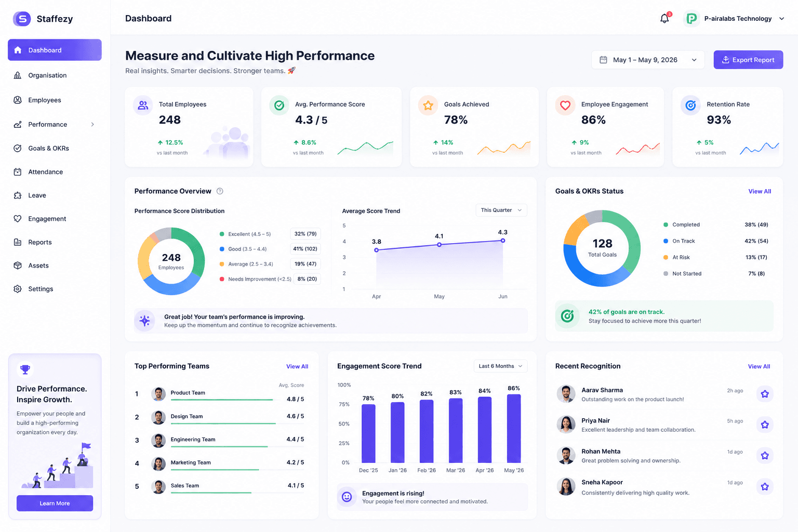The height and width of the screenshot is (532, 798).
Task: Expand the Performance submenu chevron
Action: coord(92,124)
